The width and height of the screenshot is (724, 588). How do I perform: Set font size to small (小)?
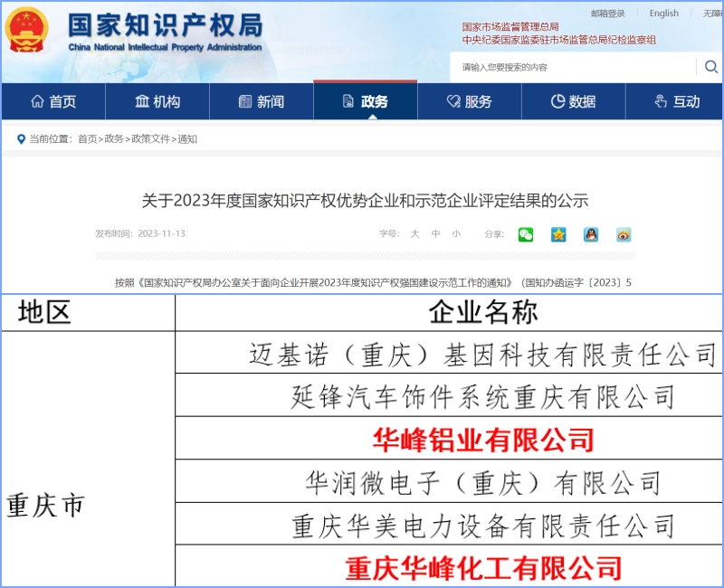[456, 233]
